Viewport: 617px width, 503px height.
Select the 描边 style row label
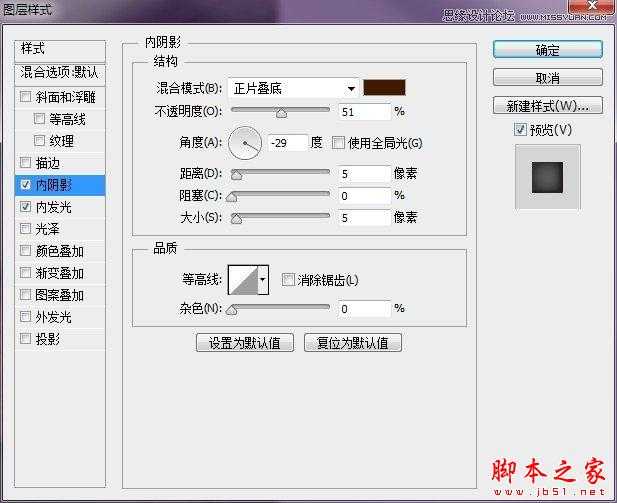[48, 163]
